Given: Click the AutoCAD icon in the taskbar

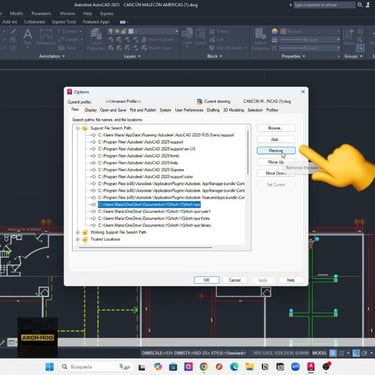Looking at the screenshot, I should point(311,367).
